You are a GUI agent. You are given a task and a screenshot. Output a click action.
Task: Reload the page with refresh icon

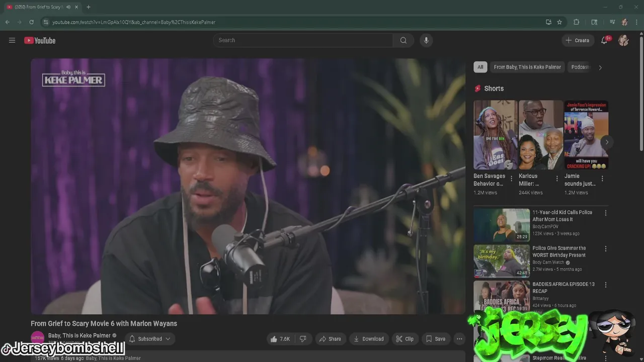point(31,22)
